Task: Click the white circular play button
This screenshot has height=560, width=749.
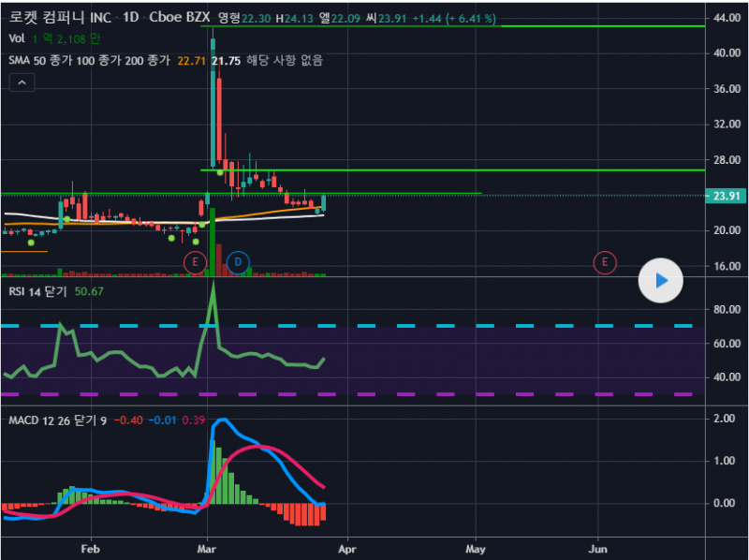Action: [x=661, y=279]
